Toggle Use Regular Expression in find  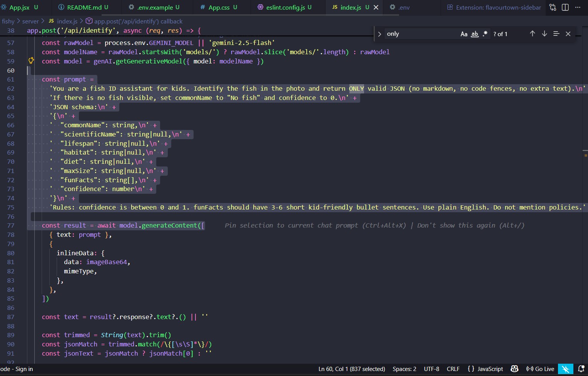pyautogui.click(x=485, y=34)
